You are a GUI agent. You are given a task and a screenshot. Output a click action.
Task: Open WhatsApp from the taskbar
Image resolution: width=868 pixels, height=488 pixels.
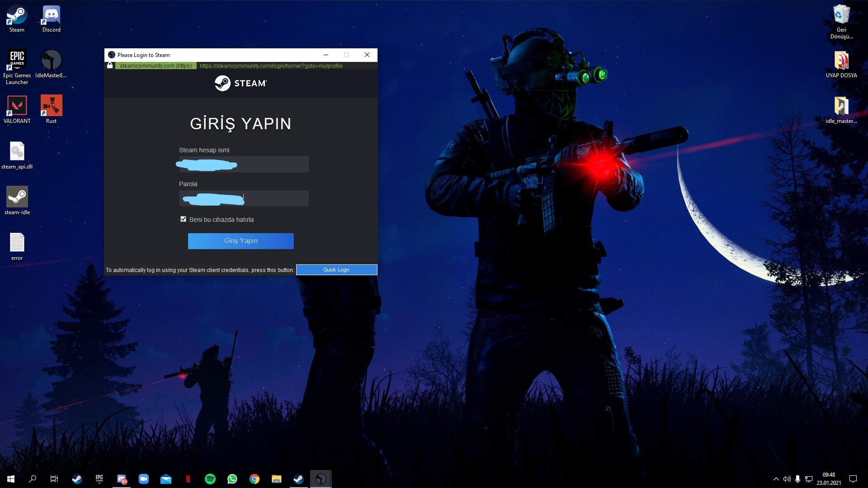click(232, 479)
